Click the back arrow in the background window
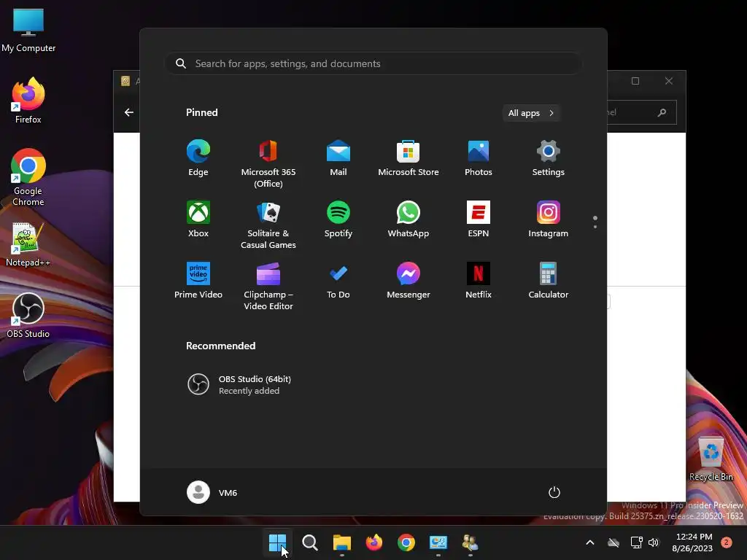The image size is (747, 560). pyautogui.click(x=128, y=112)
